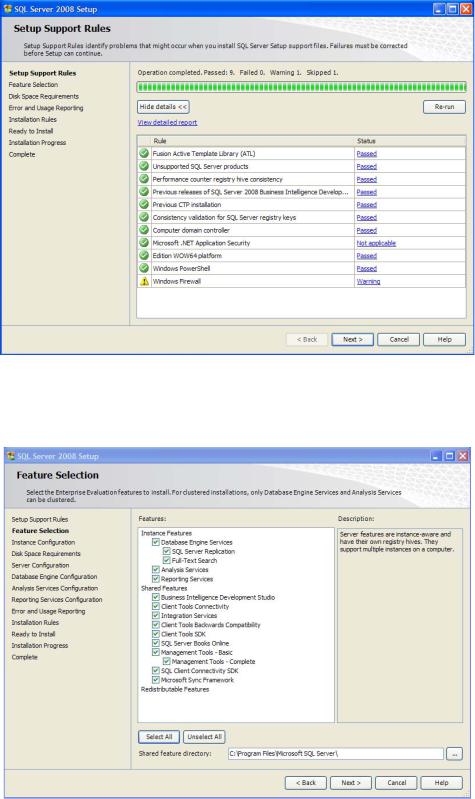
Task: Toggle Client Tools Backwards Compatibility checkbox
Action: click(x=156, y=624)
